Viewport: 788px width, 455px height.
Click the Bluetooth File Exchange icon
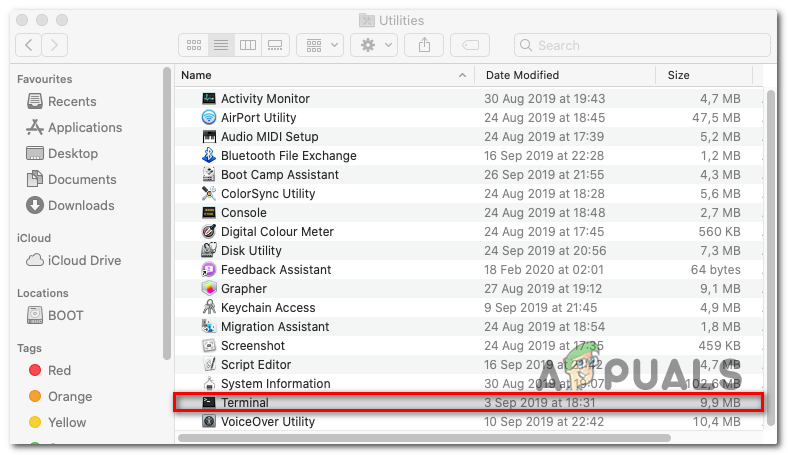pos(209,155)
